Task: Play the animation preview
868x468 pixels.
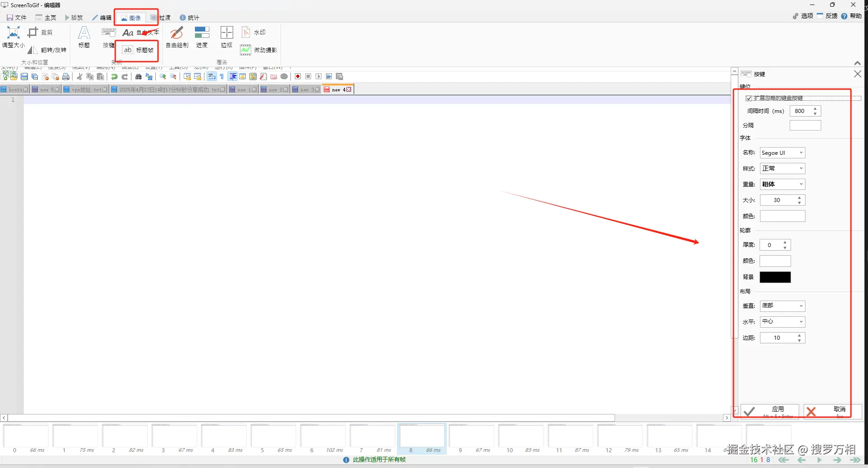Action: [x=819, y=460]
